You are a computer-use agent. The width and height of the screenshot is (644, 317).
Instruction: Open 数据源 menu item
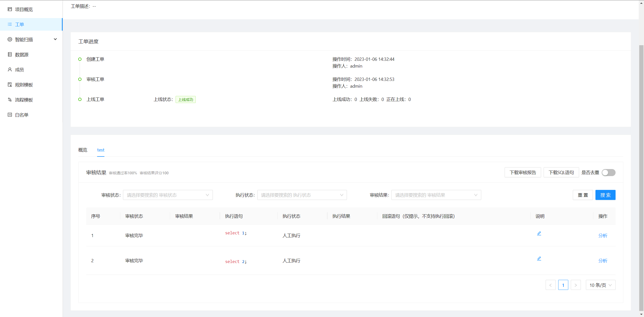(x=31, y=55)
